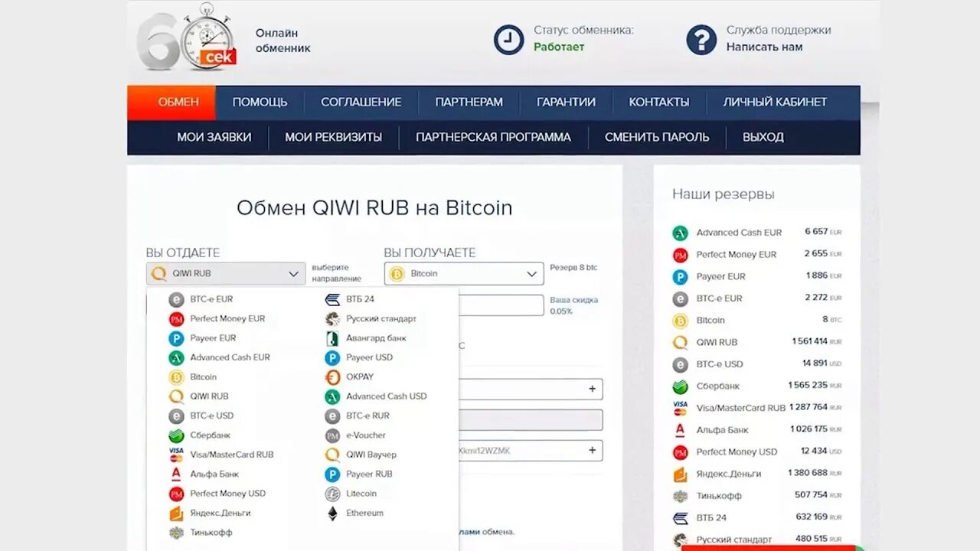Click the question mark support icon

(701, 40)
